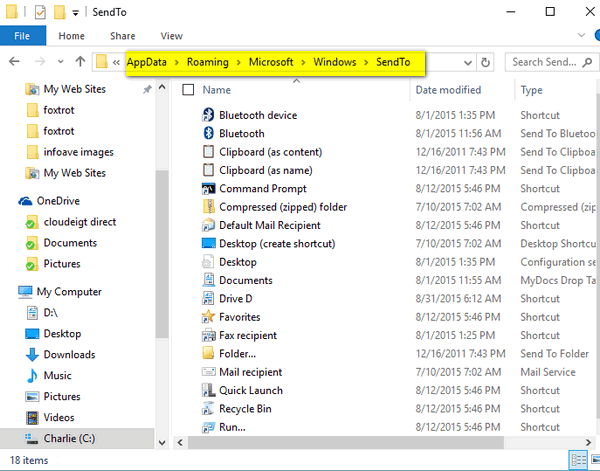The image size is (600, 471).
Task: Open the address bar history dropdown
Action: click(468, 62)
